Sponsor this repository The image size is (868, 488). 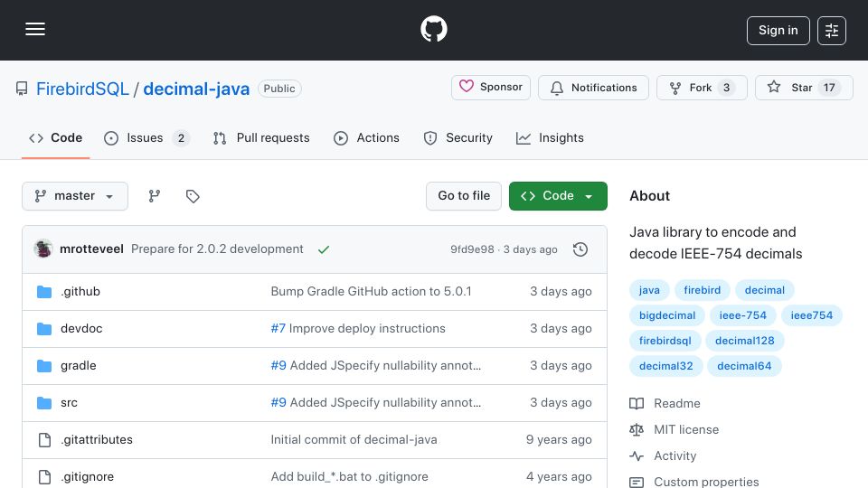490,88
